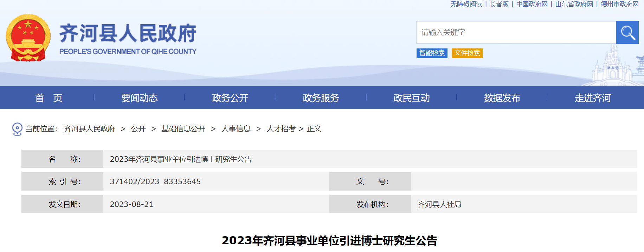
Task: Click 人事信息 in the breadcrumb
Action: point(236,129)
